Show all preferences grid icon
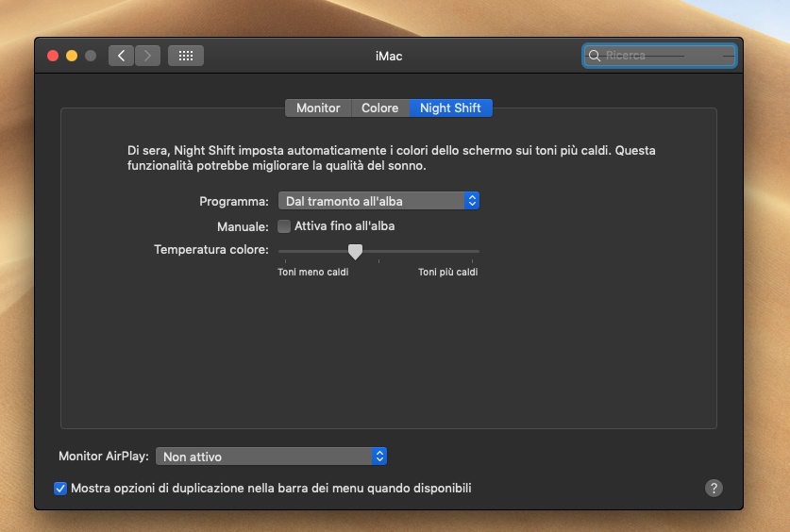Viewport: 790px width, 532px height. 186,56
